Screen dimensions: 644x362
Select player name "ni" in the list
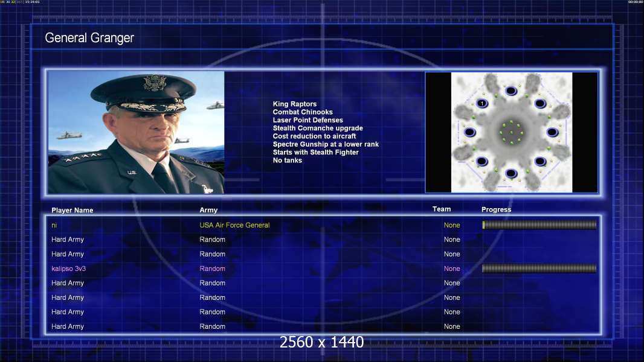[54, 225]
